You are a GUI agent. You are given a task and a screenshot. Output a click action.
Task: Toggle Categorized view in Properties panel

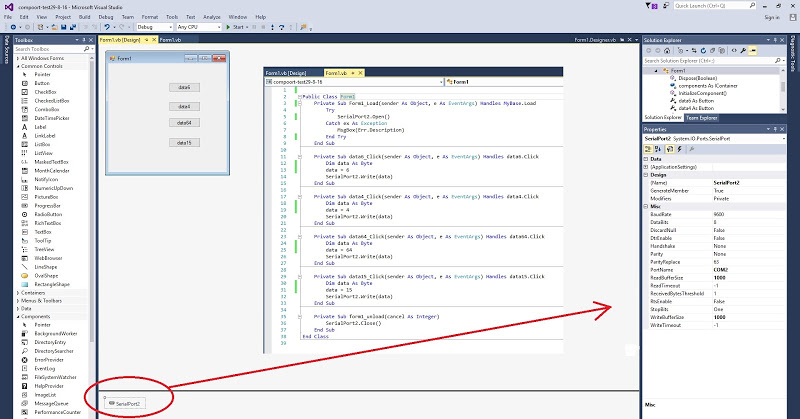(x=648, y=149)
